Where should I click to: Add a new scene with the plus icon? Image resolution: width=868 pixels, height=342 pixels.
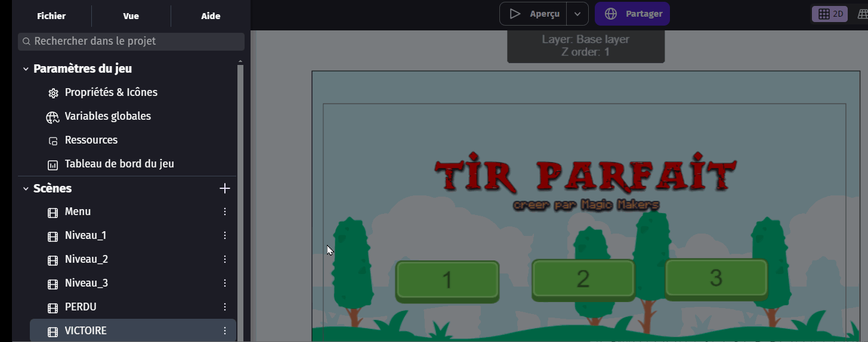tap(225, 188)
